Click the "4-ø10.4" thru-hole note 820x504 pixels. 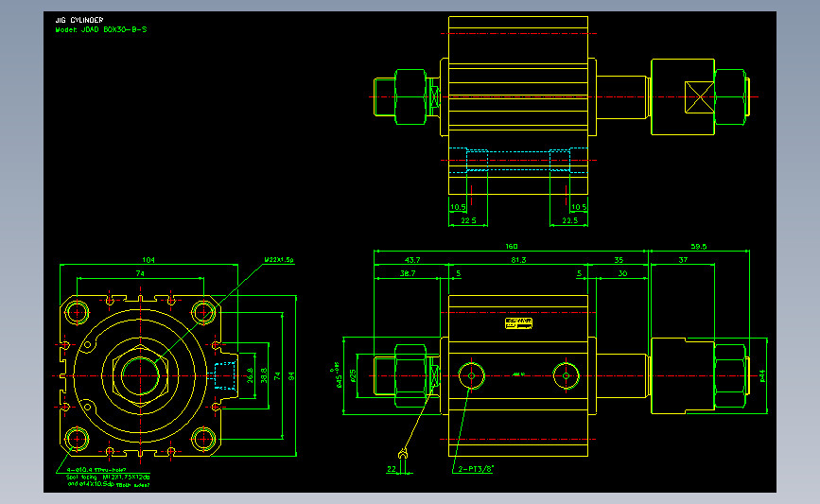tap(96, 470)
